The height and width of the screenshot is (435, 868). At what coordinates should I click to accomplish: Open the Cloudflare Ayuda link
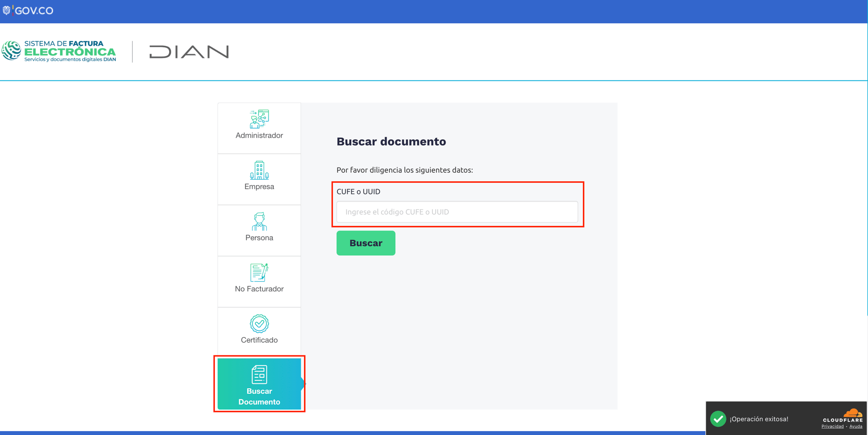click(x=856, y=426)
